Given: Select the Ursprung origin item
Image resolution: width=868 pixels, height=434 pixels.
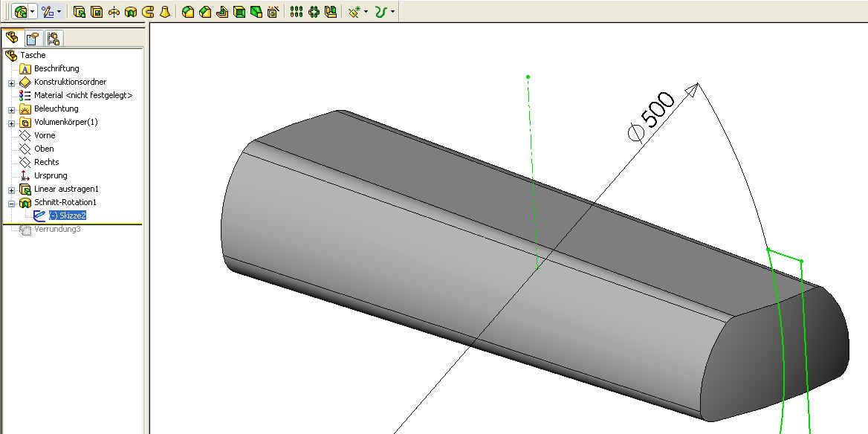Looking at the screenshot, I should pyautogui.click(x=51, y=175).
